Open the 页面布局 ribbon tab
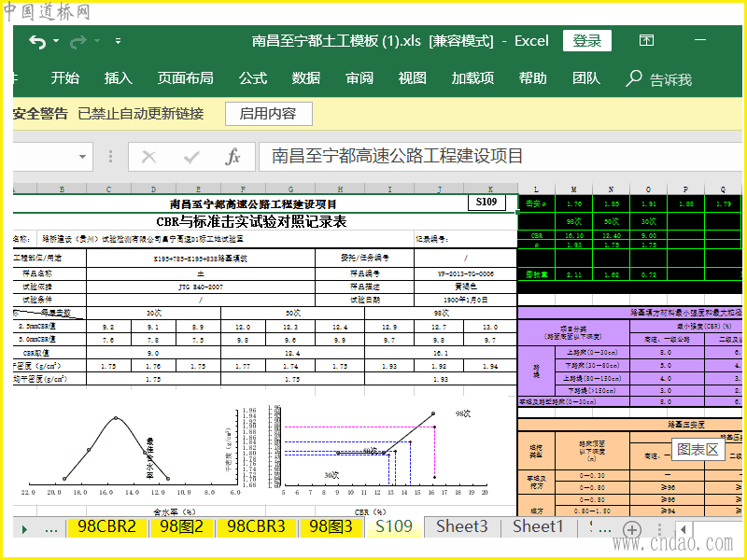This screenshot has height=560, width=747. coord(185,77)
